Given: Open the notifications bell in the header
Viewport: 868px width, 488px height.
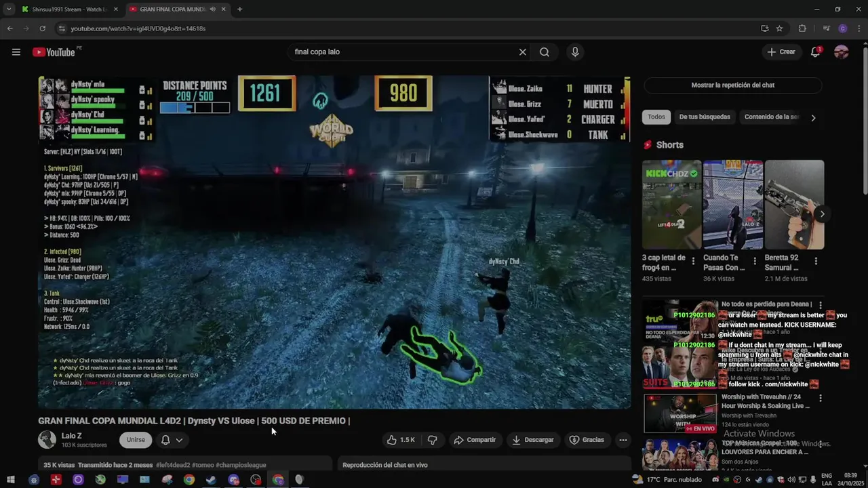Looking at the screenshot, I should pyautogui.click(x=816, y=52).
